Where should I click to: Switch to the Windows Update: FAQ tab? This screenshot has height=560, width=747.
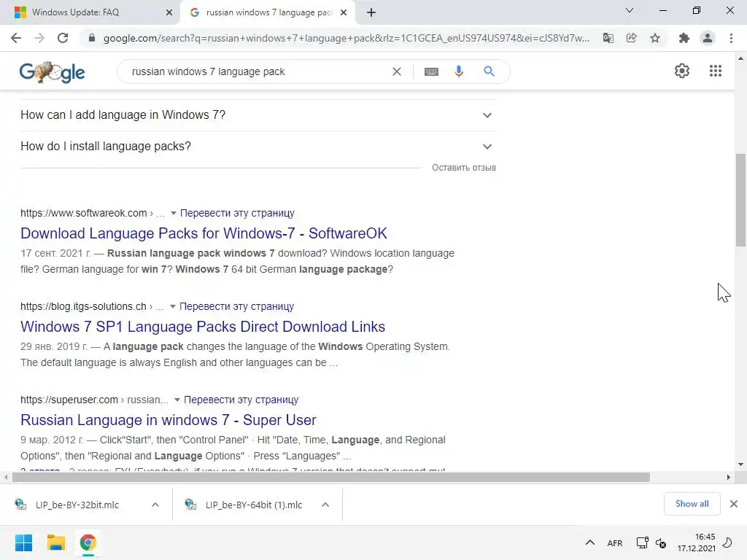click(x=90, y=12)
